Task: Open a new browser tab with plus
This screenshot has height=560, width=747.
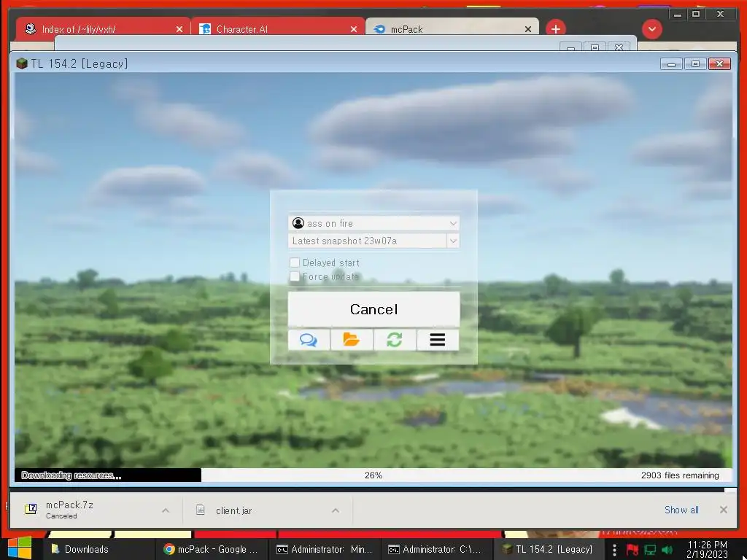Action: pos(555,29)
